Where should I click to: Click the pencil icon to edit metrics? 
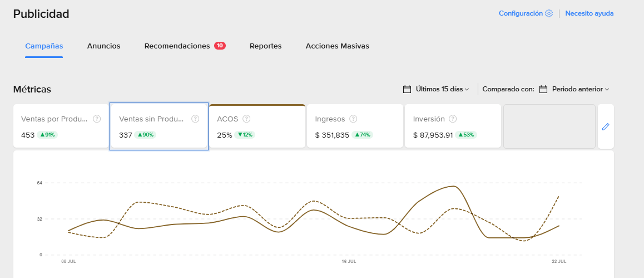click(606, 127)
